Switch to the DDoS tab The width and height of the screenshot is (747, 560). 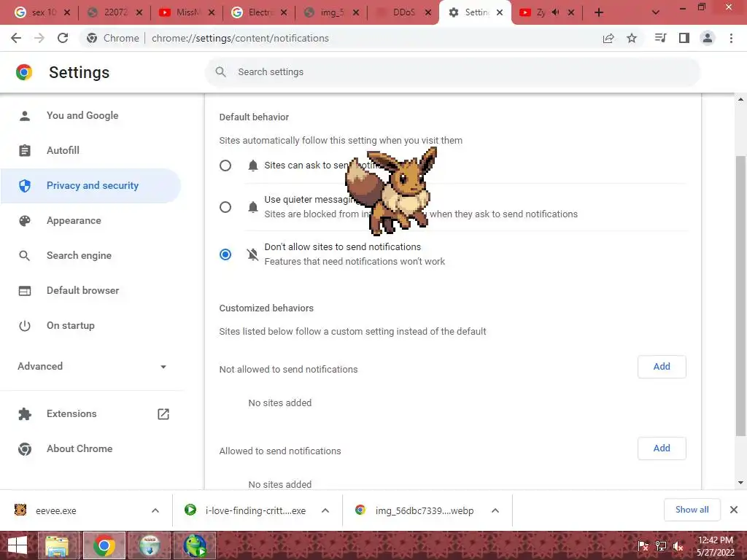pyautogui.click(x=404, y=12)
